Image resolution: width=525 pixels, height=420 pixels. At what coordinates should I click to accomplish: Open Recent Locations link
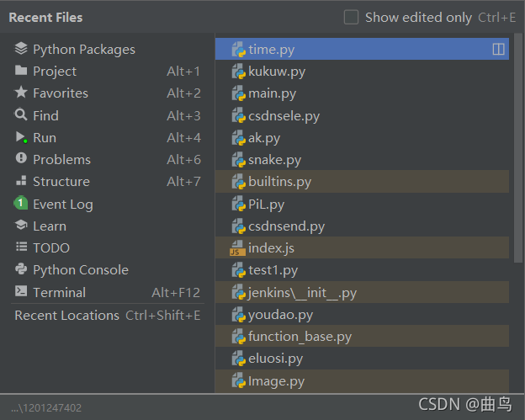pyautogui.click(x=107, y=316)
